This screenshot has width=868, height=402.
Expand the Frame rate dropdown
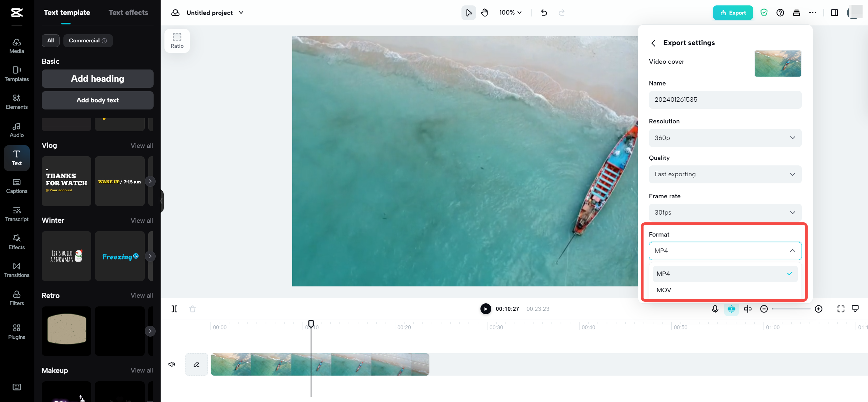(725, 212)
